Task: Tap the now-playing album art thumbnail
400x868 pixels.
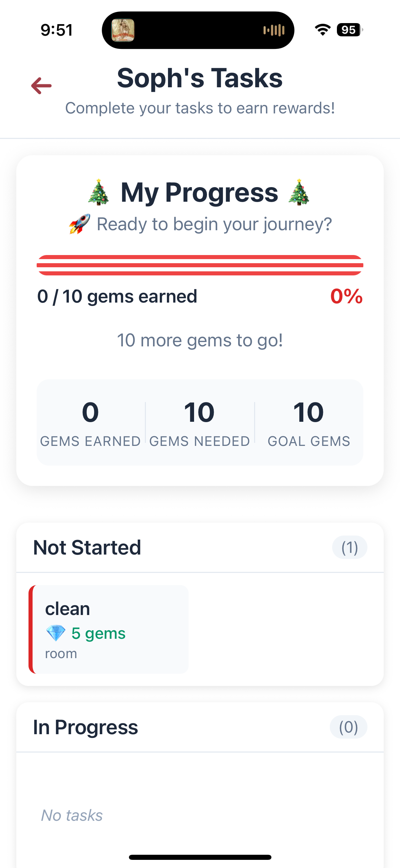Action: [123, 30]
